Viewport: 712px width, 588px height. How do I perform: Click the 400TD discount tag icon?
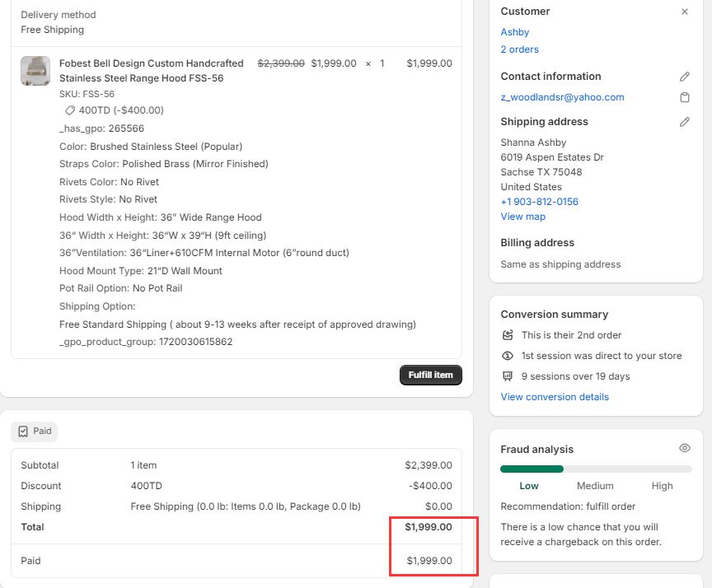pos(70,110)
